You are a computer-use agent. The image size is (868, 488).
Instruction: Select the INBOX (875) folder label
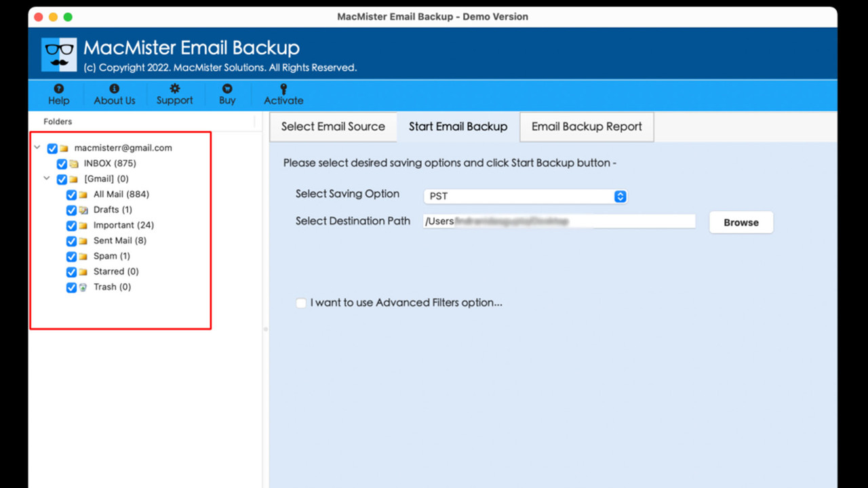pos(110,163)
